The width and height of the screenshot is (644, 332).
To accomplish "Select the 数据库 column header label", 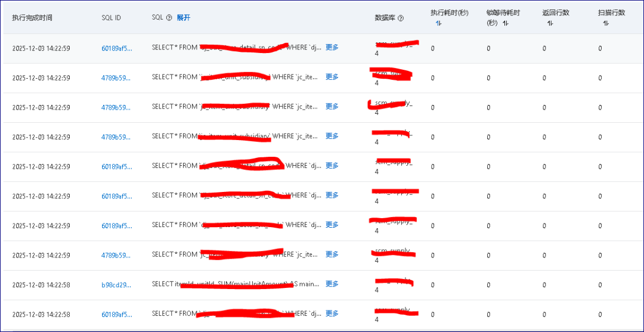I will point(385,18).
